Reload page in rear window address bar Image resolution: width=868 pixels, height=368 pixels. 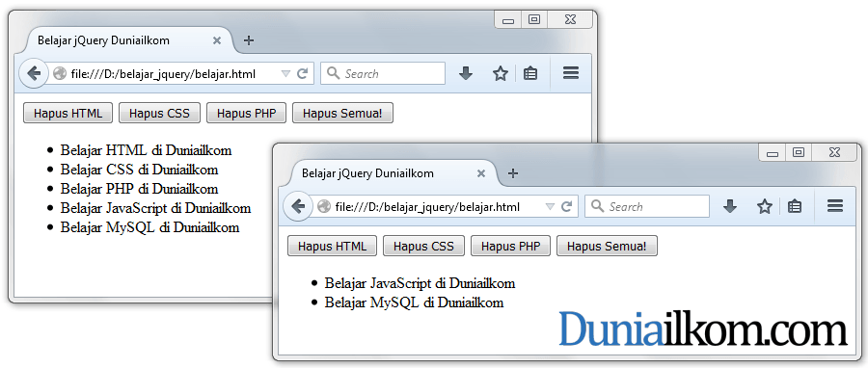coord(302,73)
